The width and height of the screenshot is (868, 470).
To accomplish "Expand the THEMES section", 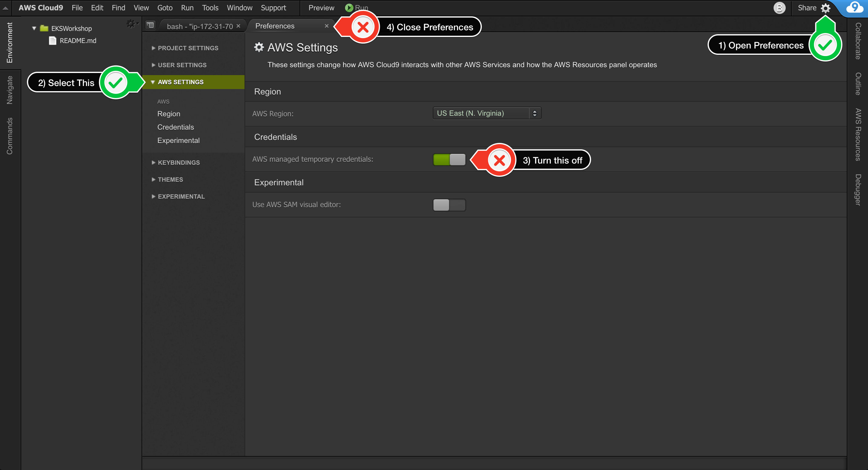I will 171,180.
